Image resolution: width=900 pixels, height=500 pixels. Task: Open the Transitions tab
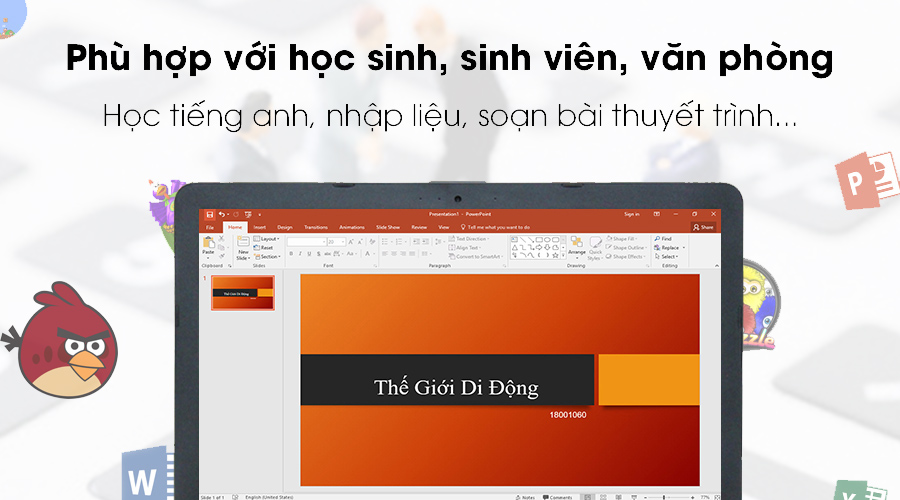point(316,227)
